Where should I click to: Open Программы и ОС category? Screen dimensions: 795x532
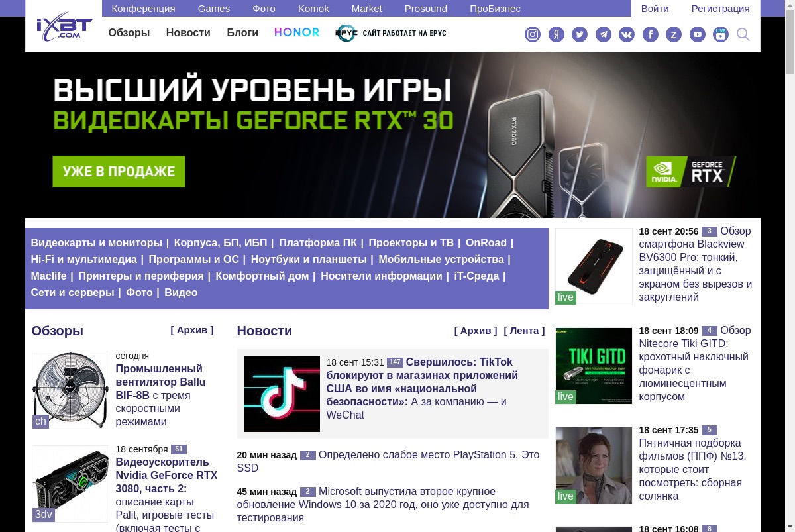194,260
